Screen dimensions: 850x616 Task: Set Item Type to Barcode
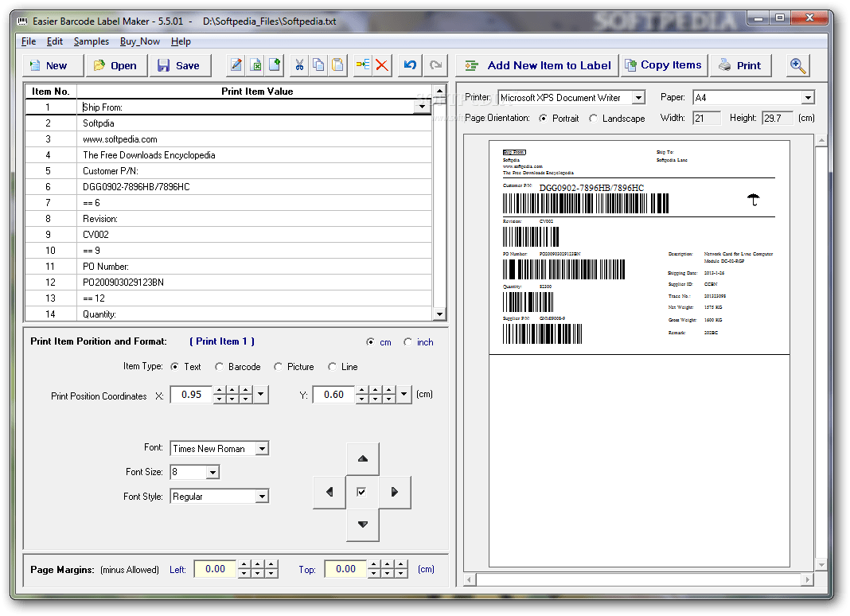point(219,367)
